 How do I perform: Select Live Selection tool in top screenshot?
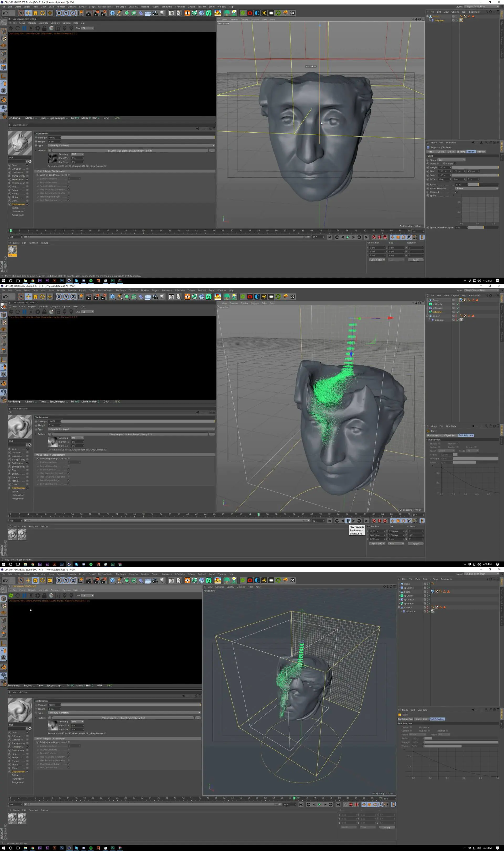click(21, 13)
